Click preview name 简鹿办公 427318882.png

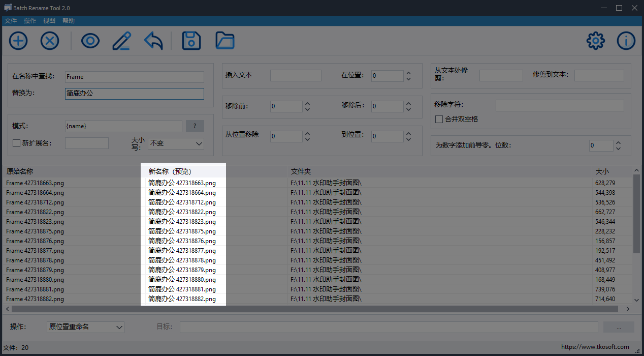(182, 299)
